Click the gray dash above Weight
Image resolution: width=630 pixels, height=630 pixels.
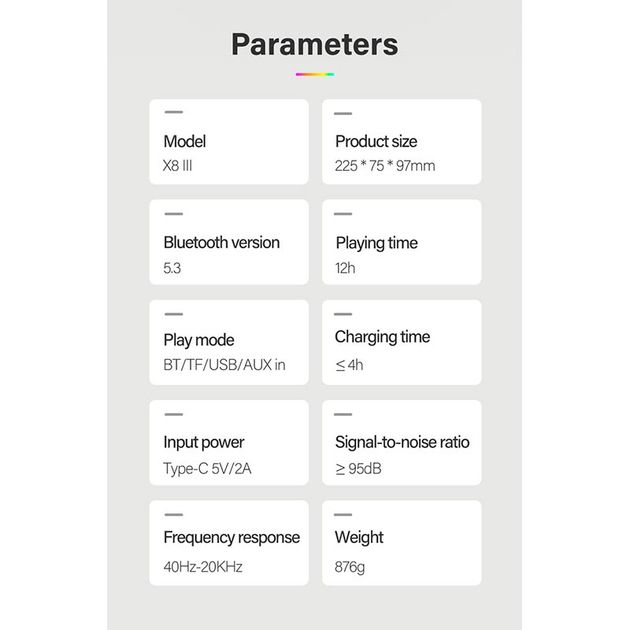coord(343,514)
